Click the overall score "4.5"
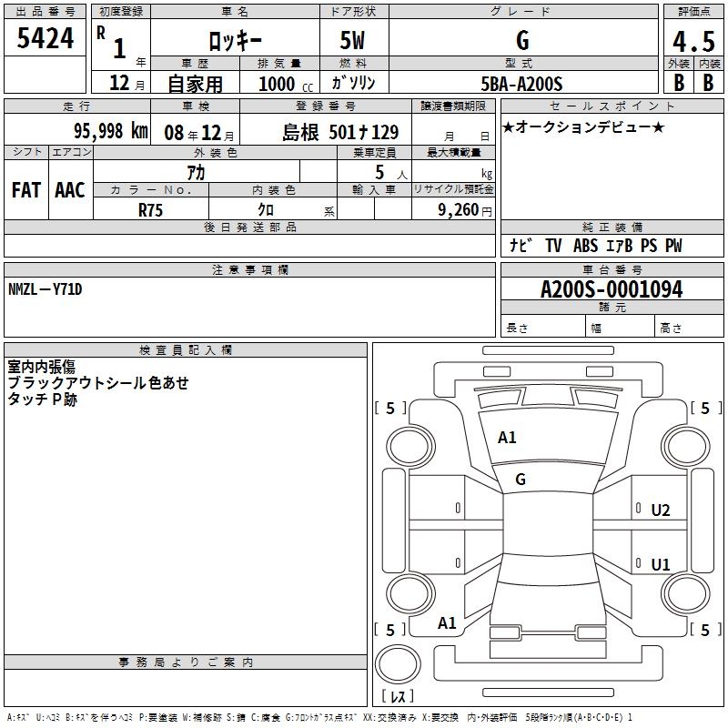This screenshot has height=728, width=728. [x=693, y=42]
